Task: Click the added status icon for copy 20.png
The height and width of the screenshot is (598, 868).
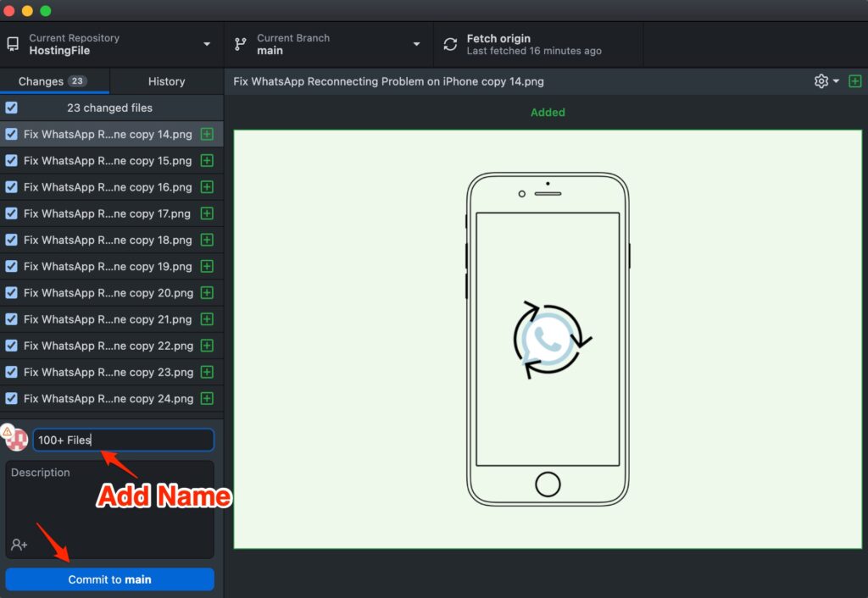Action: point(207,293)
